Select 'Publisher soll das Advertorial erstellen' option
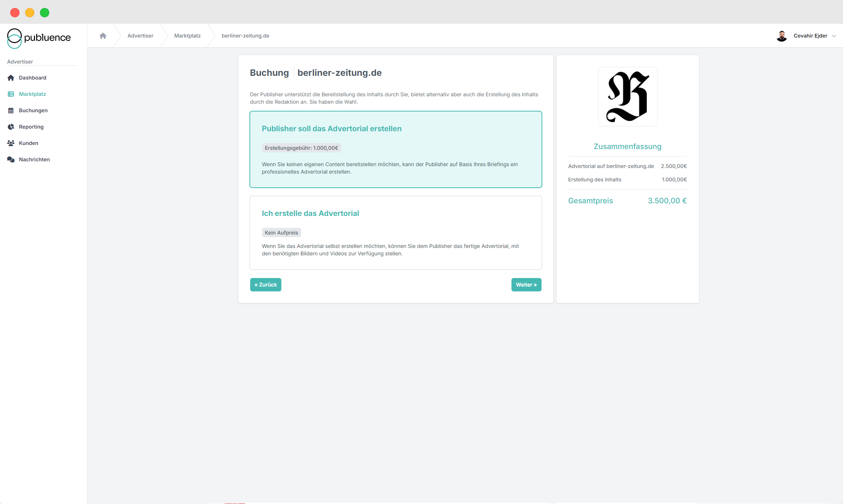This screenshot has width=843, height=504. coord(395,149)
